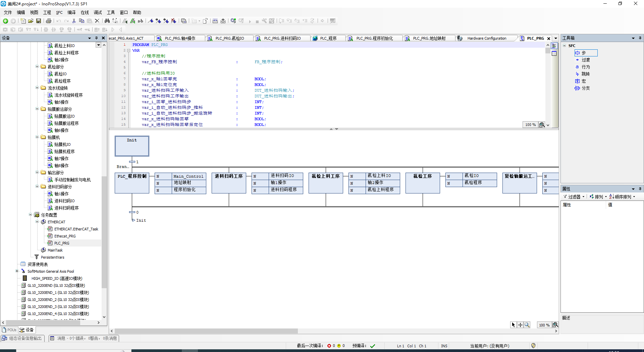Image resolution: width=644 pixels, height=352 pixels.
Task: Collapse the 贴膜机 folder
Action: click(37, 137)
